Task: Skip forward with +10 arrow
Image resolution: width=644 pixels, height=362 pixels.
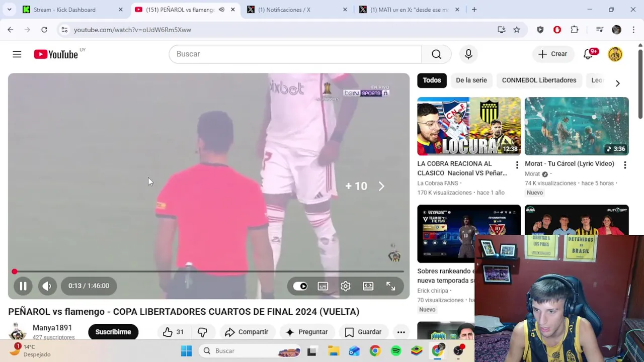Action: point(381,187)
